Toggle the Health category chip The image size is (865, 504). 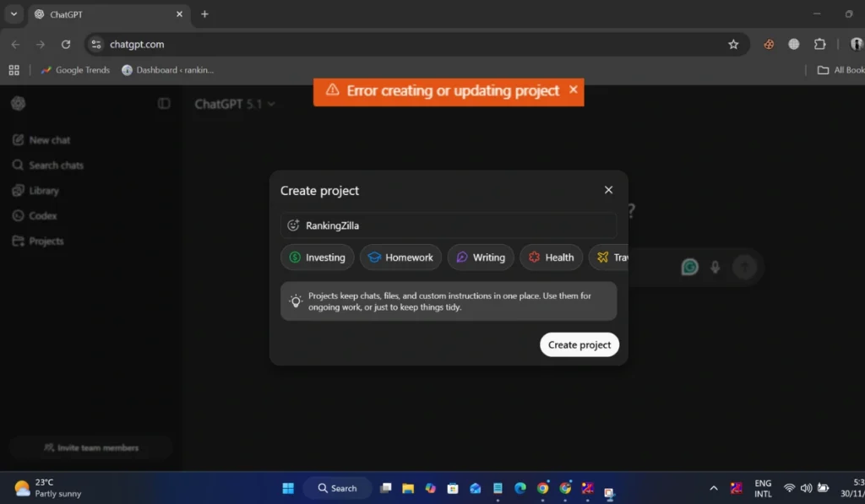pos(551,257)
